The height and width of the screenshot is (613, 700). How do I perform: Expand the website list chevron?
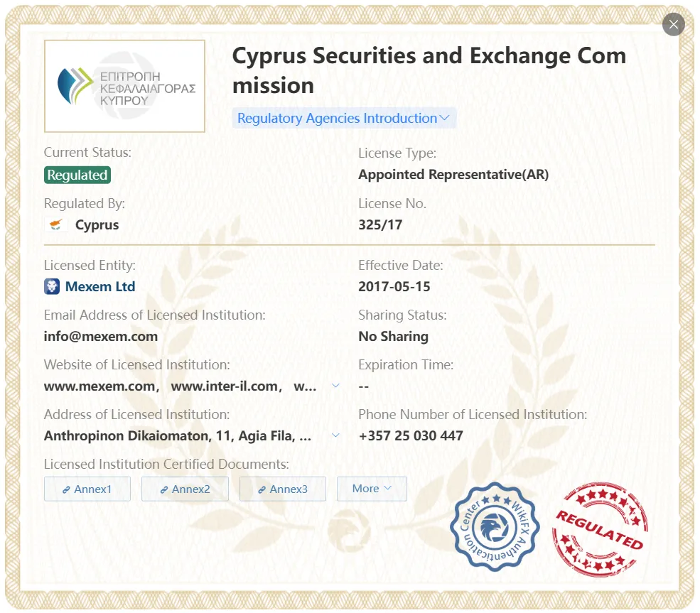click(335, 386)
